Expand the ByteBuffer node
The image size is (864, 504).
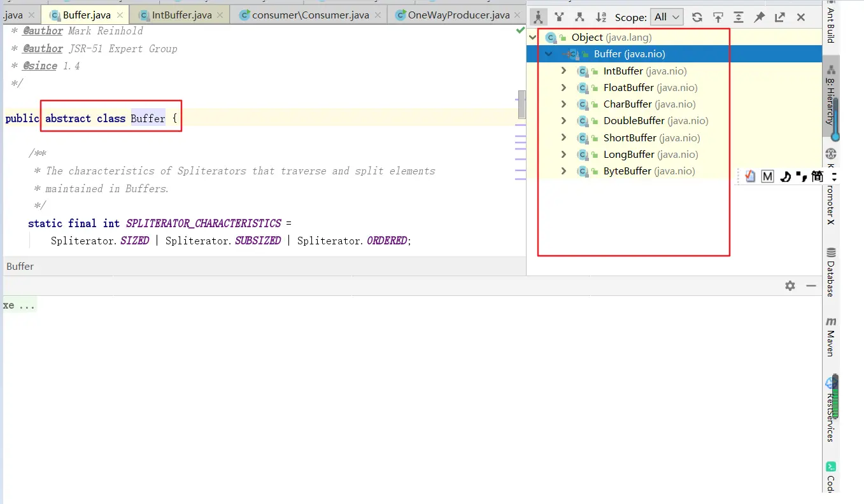pos(563,171)
